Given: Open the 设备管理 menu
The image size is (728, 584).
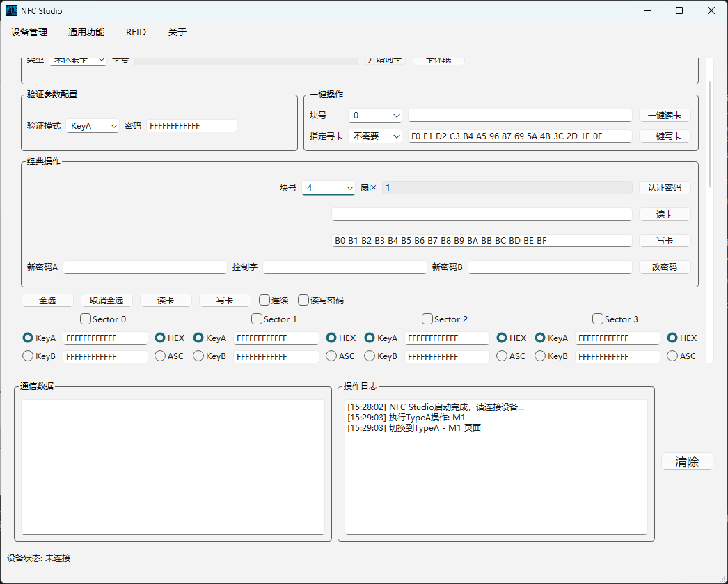Looking at the screenshot, I should coord(29,32).
